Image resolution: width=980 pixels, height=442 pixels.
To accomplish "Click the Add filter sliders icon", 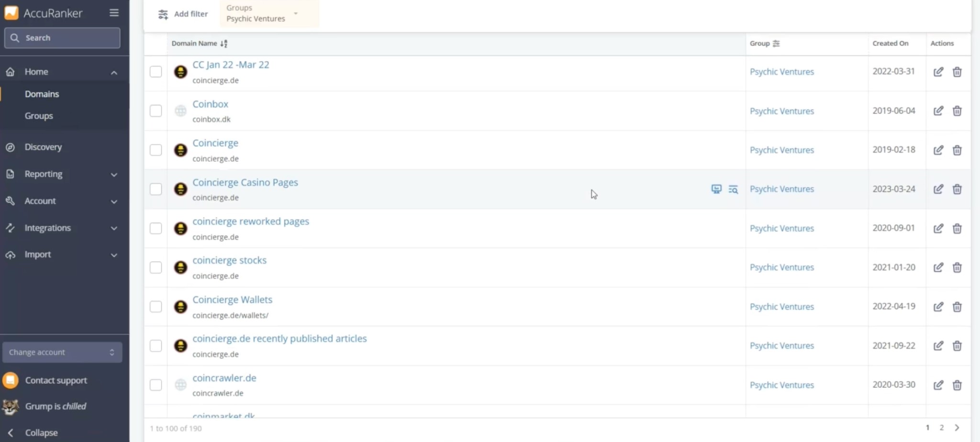I will tap(163, 14).
